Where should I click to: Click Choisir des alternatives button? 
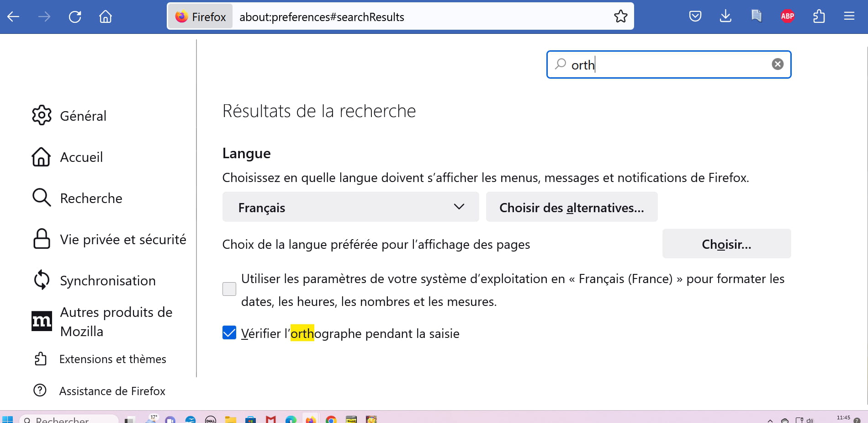572,207
